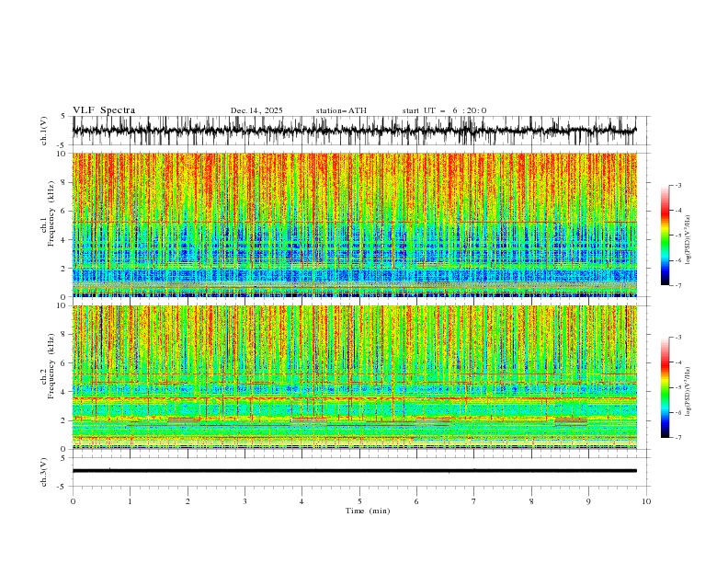Click the lower 'log(PSD)(V²/Hz)' colorbar label
728x563 pixels.
tap(688, 392)
